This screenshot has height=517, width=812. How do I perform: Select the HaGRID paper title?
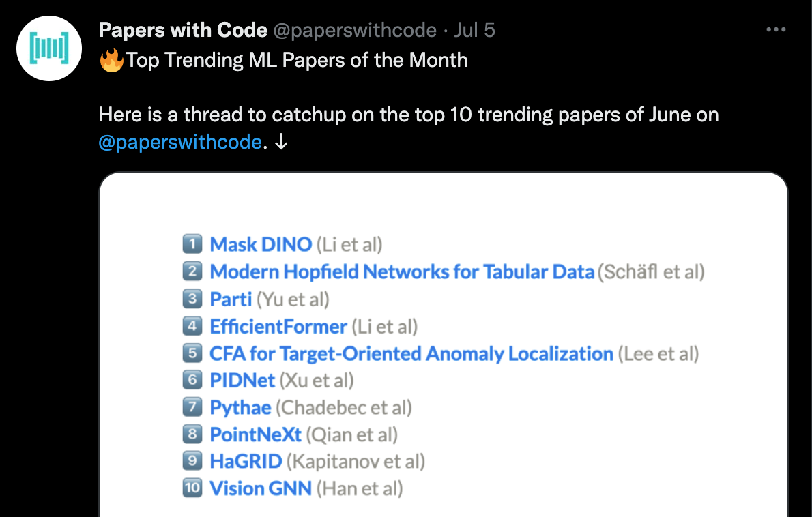[x=246, y=461]
